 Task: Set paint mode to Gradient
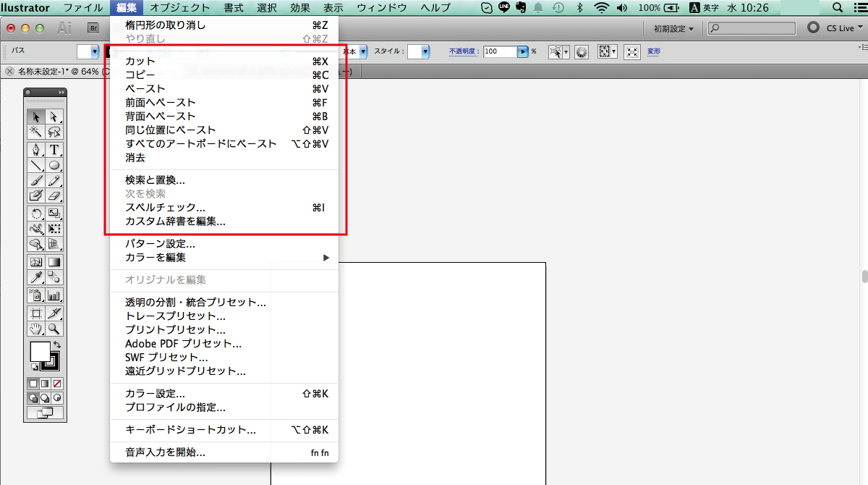tap(45, 383)
